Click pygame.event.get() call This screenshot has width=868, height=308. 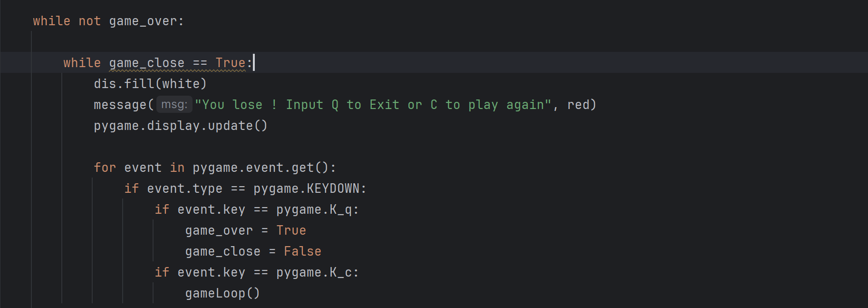[260, 168]
